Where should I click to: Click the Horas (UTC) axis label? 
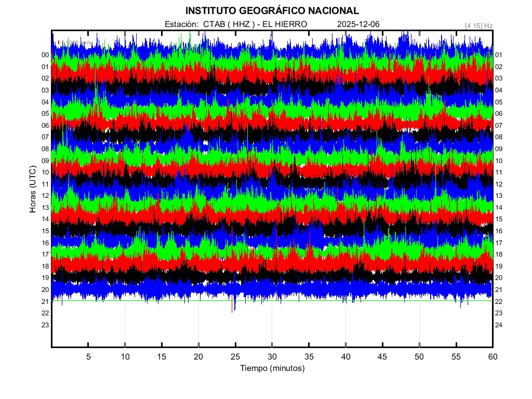(x=32, y=190)
